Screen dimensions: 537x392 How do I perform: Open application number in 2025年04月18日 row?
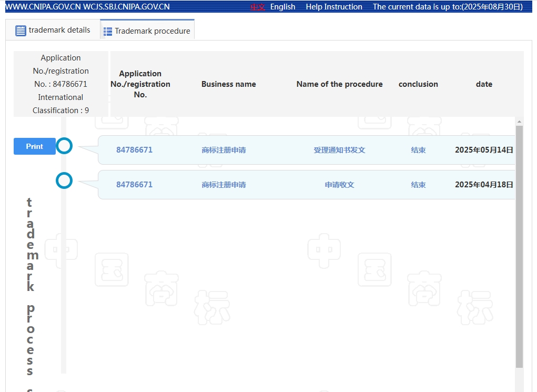click(134, 185)
